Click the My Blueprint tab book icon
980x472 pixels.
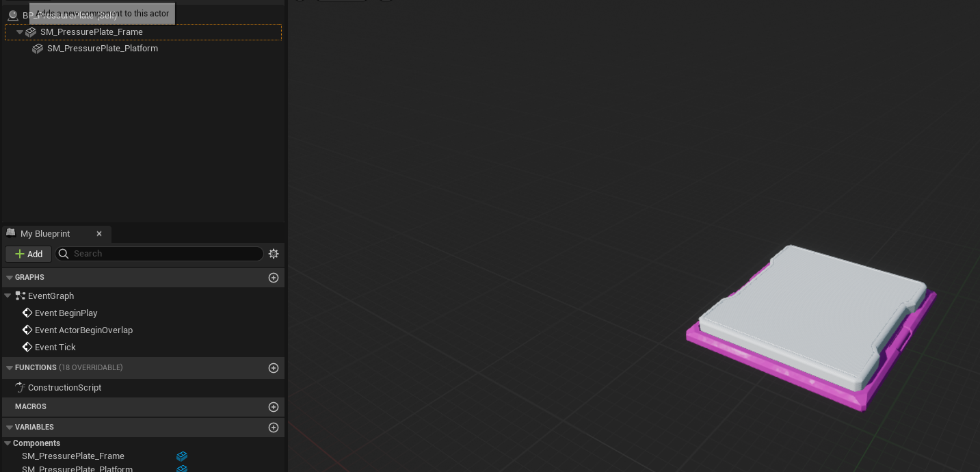click(11, 233)
